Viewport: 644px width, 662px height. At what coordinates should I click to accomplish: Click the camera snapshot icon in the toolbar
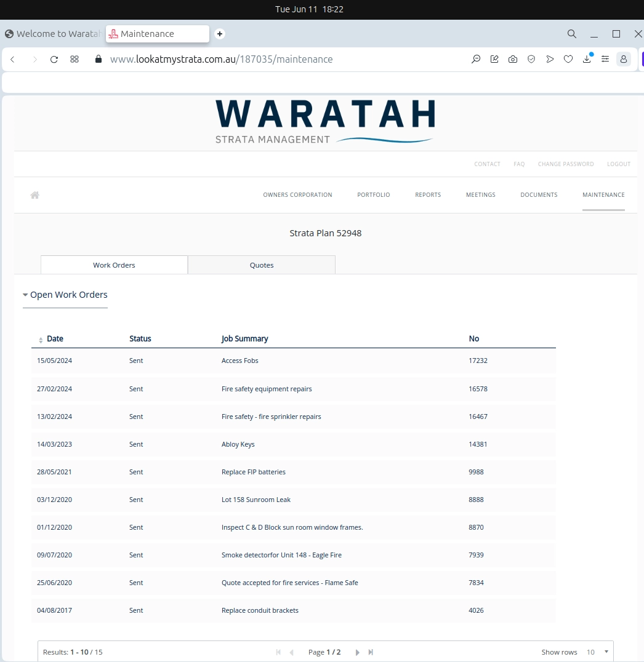(513, 60)
